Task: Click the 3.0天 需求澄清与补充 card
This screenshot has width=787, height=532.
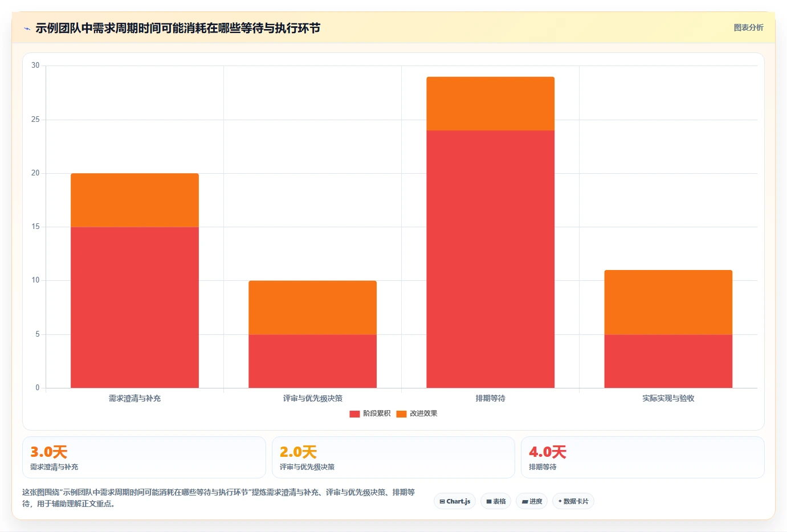Action: (x=144, y=457)
